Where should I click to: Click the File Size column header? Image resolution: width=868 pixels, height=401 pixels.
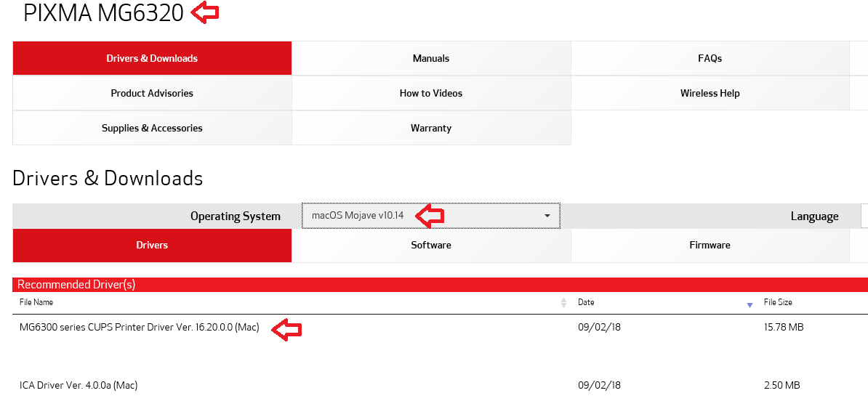coord(778,302)
